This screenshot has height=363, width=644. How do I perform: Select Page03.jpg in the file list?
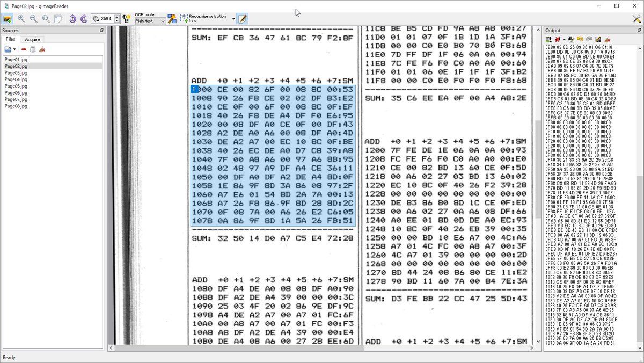pyautogui.click(x=52, y=72)
